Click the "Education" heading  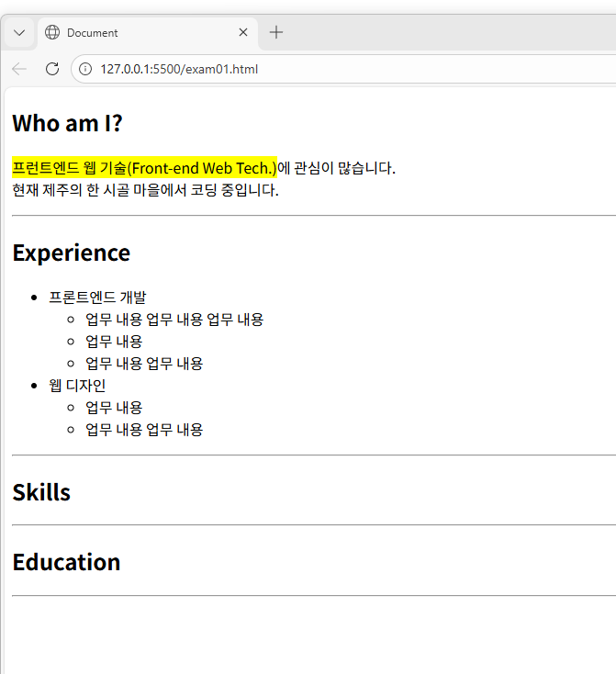[x=66, y=562]
